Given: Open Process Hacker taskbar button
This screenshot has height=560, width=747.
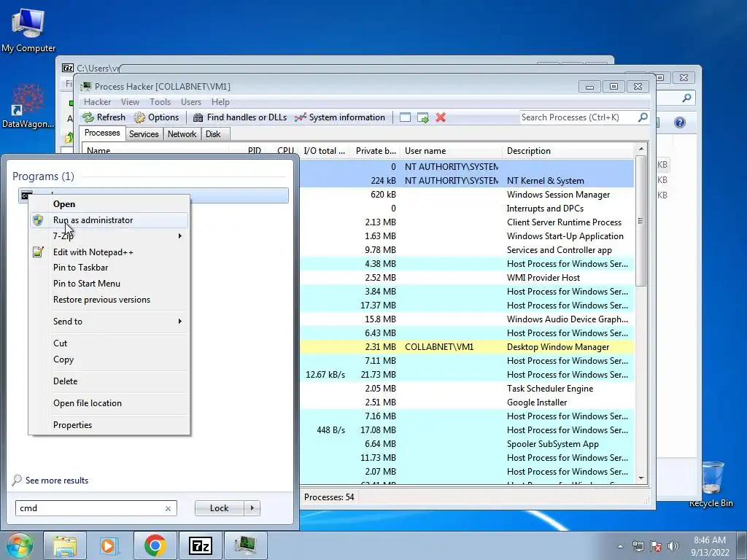Looking at the screenshot, I should [x=245, y=545].
